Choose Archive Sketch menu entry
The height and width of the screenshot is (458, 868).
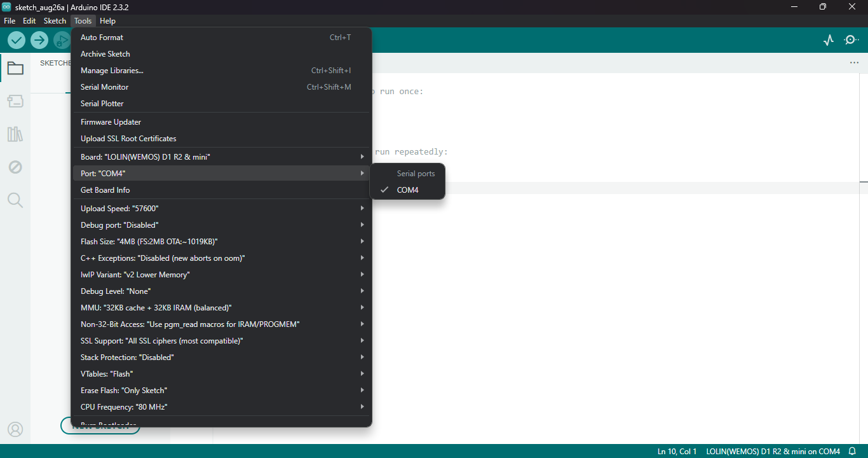221,54
